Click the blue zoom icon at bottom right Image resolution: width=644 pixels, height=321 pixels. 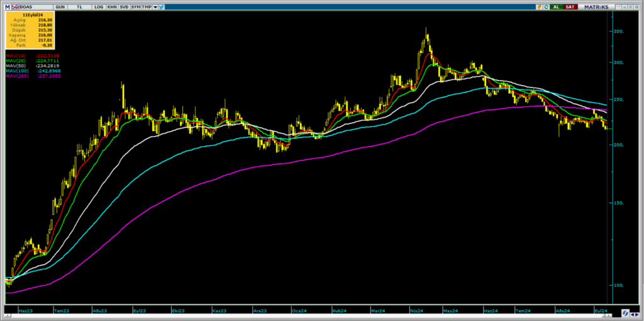[626, 312]
